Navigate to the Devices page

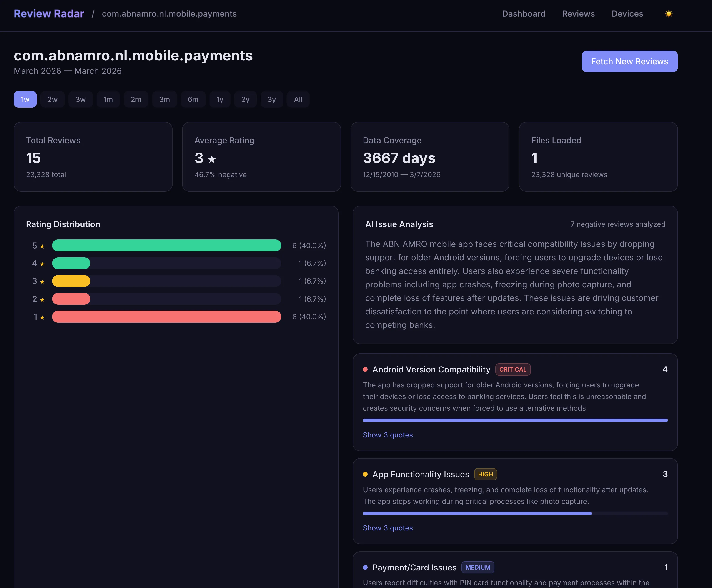(x=627, y=14)
